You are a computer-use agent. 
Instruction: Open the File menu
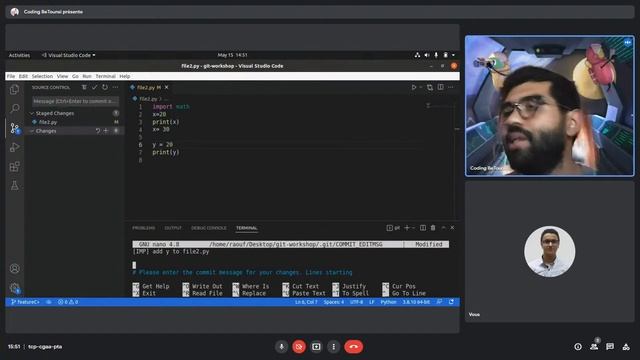point(11,76)
